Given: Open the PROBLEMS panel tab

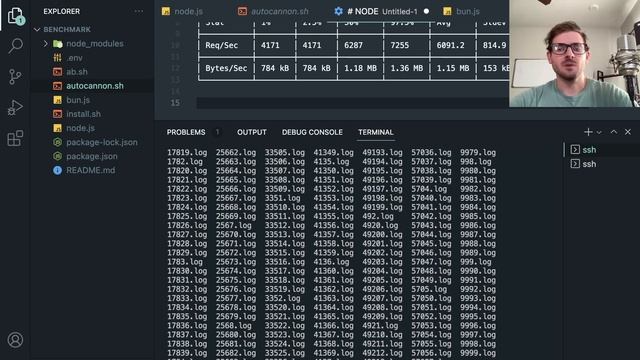Looking at the screenshot, I should pyautogui.click(x=186, y=132).
